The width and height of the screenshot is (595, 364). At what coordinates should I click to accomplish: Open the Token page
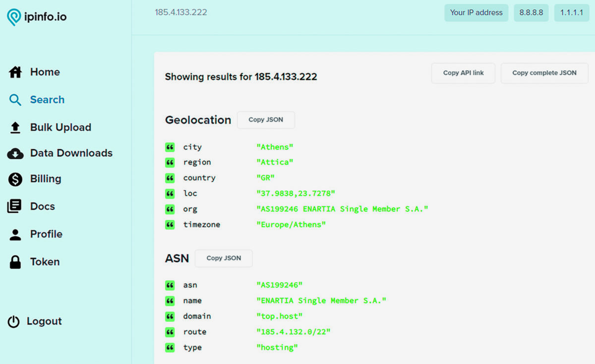click(x=45, y=262)
